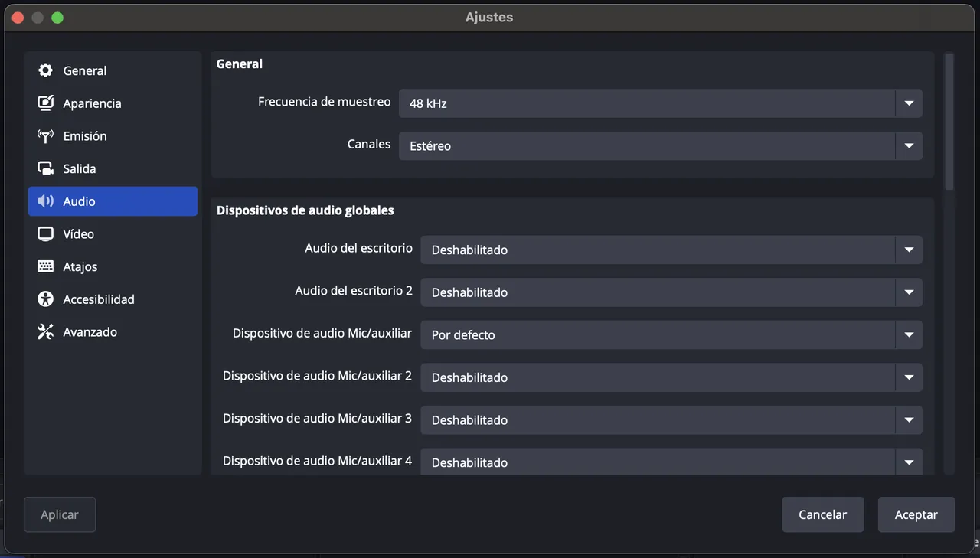
Task: Expand the Audio del escritorio 2 dropdown
Action: point(671,292)
